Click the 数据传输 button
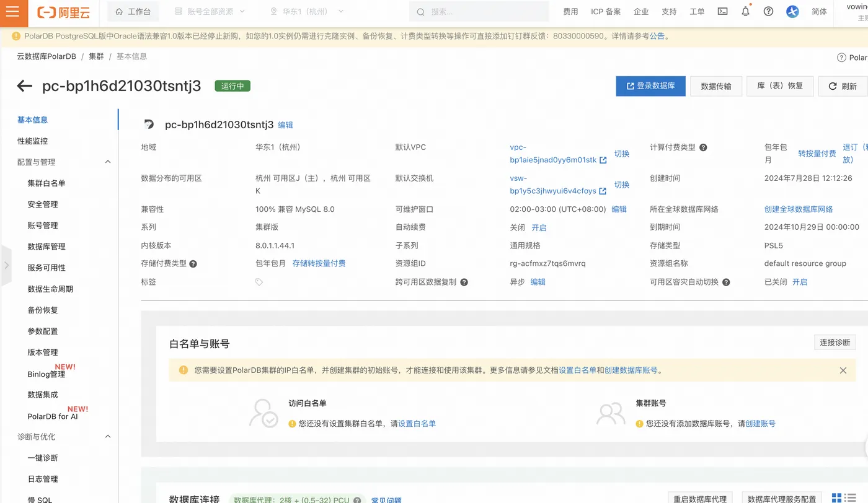The width and height of the screenshot is (868, 503). [716, 86]
